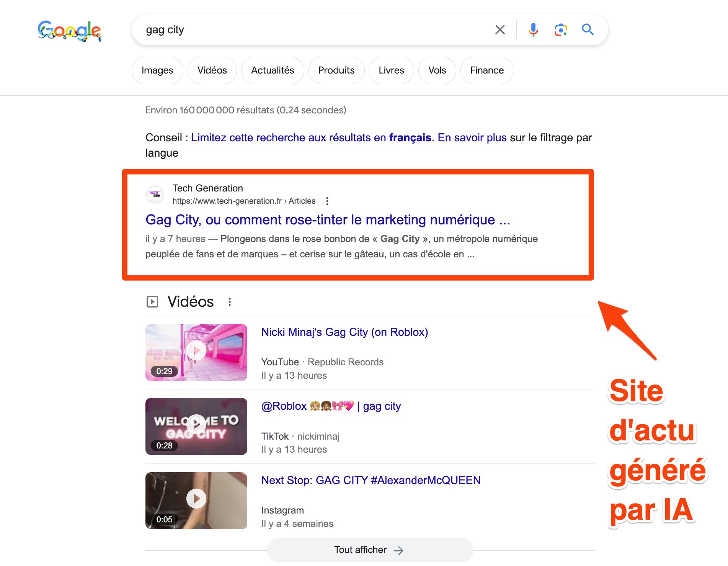Play the Nicki Minaj Roblox video thumbnail
This screenshot has height=566, width=728.
pyautogui.click(x=196, y=352)
